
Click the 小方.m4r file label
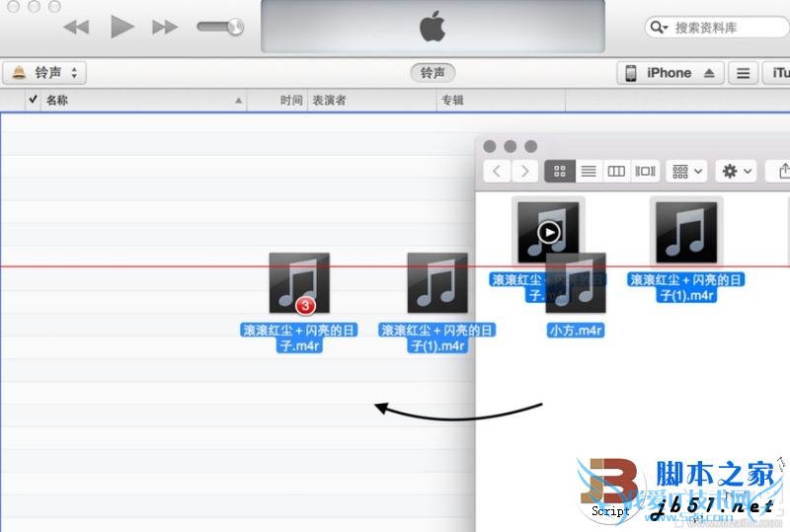576,331
